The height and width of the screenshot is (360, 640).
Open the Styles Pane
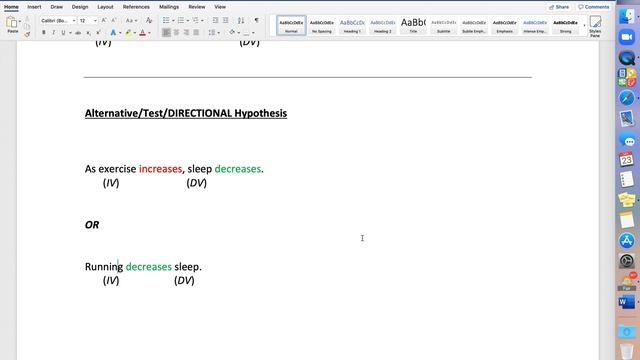[x=595, y=26]
